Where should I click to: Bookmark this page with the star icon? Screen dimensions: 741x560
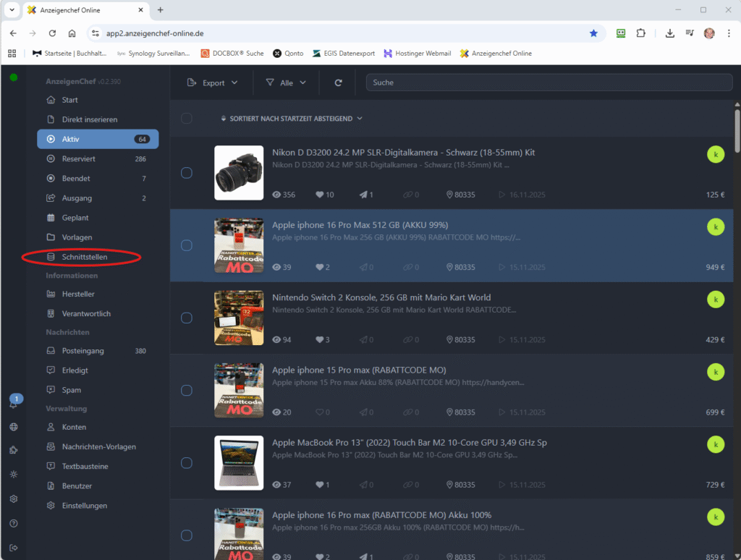click(x=593, y=33)
